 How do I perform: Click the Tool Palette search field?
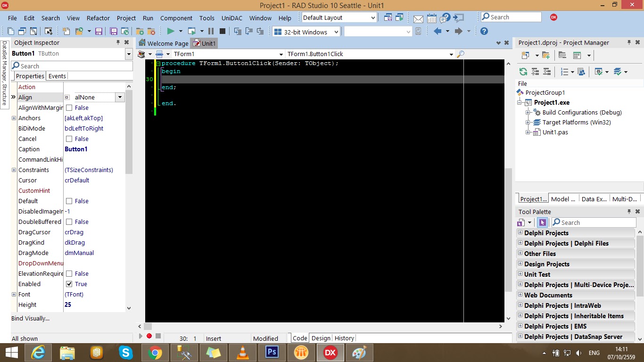click(594, 222)
